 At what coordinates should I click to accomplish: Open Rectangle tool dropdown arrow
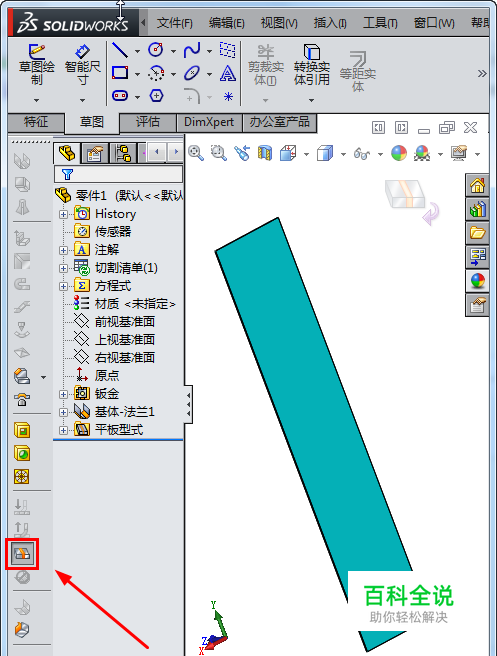[x=137, y=74]
